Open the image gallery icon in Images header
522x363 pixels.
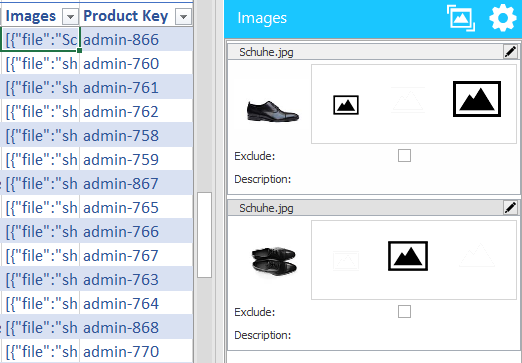461,18
